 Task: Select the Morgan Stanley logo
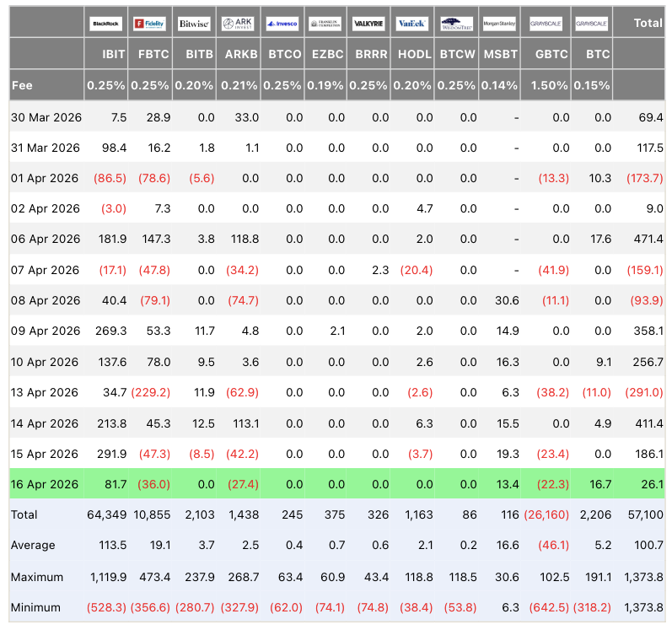[x=501, y=24]
